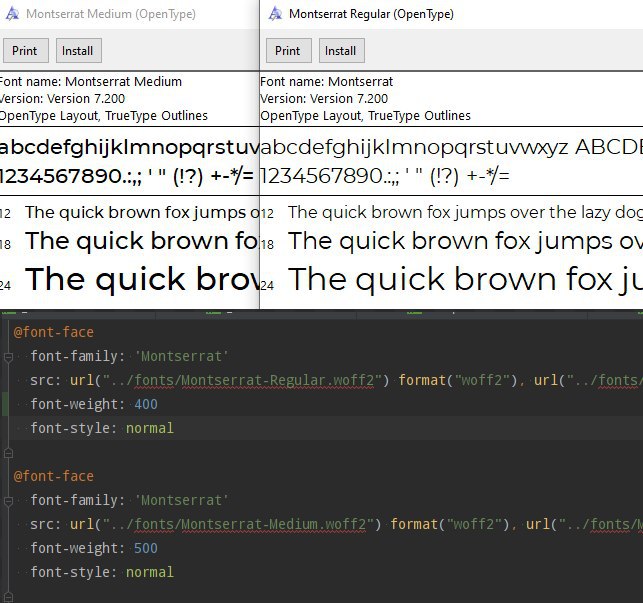This screenshot has width=643, height=603.
Task: Open the Montserrat-Medium.woff2 url path
Action: 238,524
